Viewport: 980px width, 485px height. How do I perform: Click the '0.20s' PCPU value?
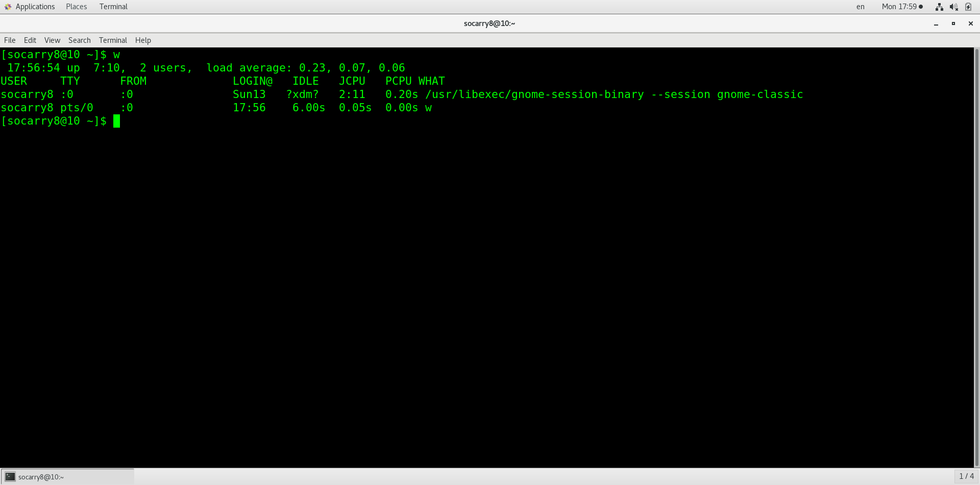coord(402,94)
